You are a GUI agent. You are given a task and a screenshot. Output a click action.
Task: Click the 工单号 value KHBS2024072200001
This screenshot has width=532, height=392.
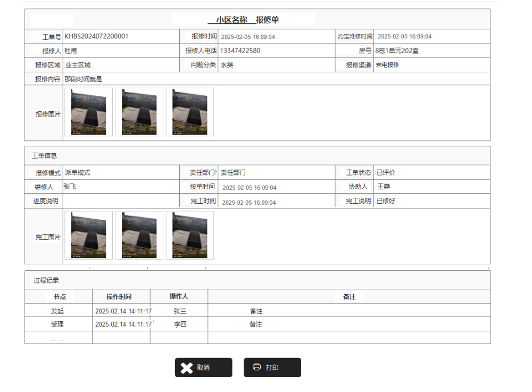pyautogui.click(x=96, y=37)
